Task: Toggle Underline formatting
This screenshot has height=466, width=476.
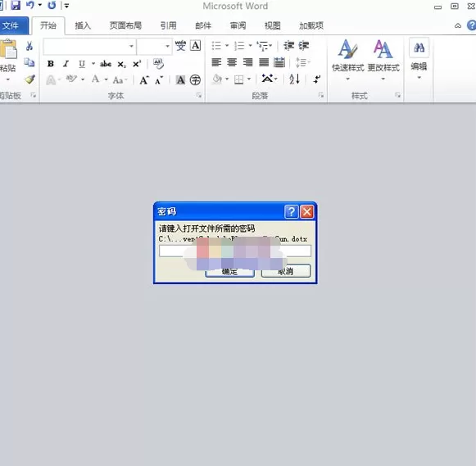Action: tap(82, 64)
